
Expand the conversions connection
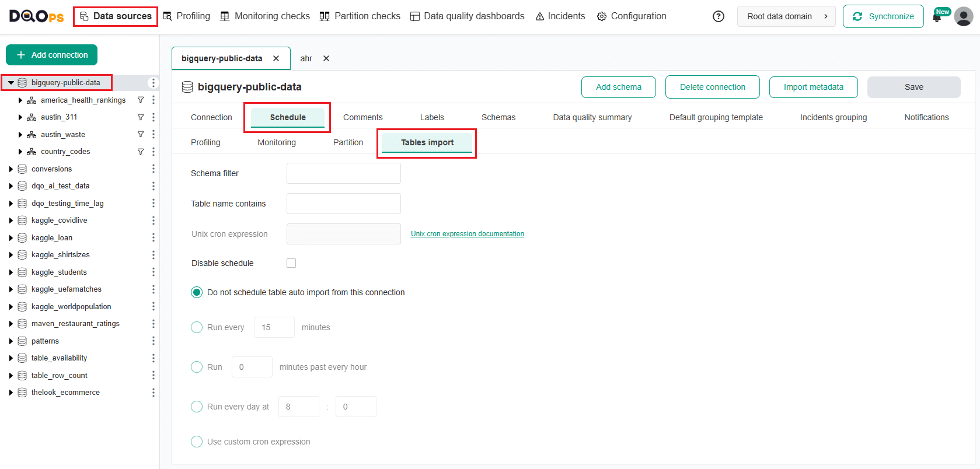pos(11,169)
